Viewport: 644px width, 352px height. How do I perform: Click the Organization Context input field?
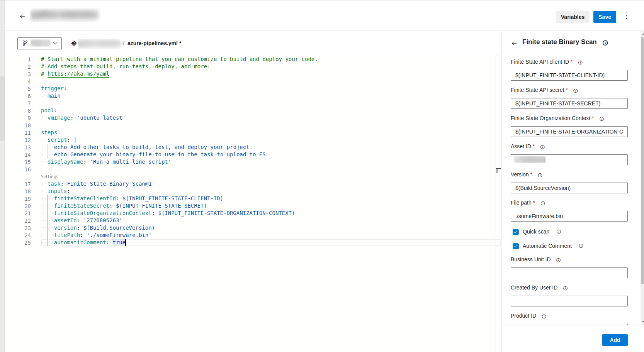569,132
